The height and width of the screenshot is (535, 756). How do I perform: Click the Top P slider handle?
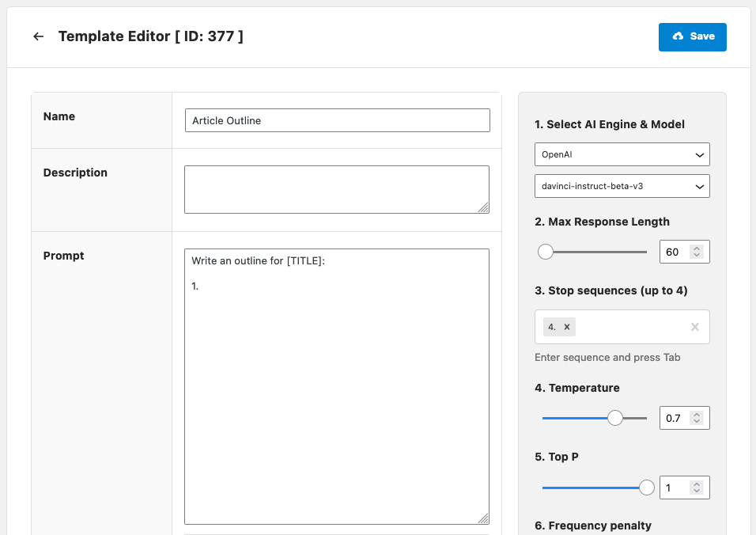pos(646,488)
